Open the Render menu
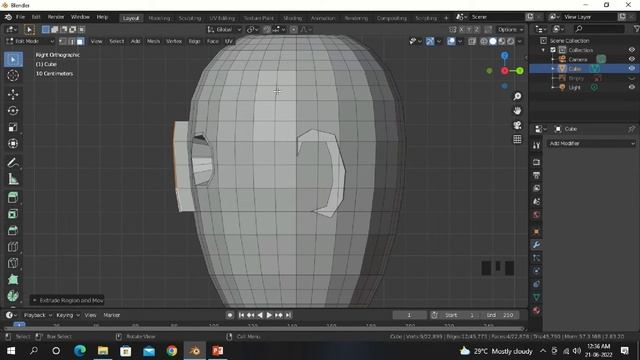 pyautogui.click(x=56, y=17)
